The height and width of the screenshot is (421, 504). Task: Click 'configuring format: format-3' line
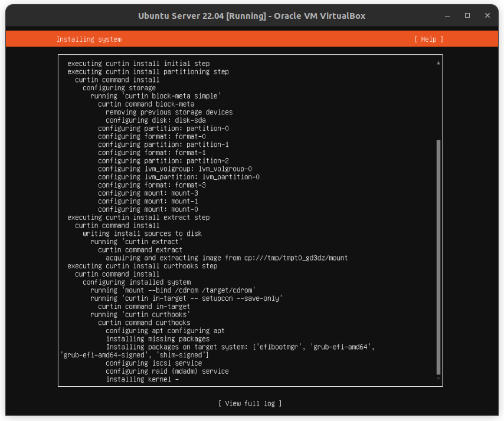(152, 185)
